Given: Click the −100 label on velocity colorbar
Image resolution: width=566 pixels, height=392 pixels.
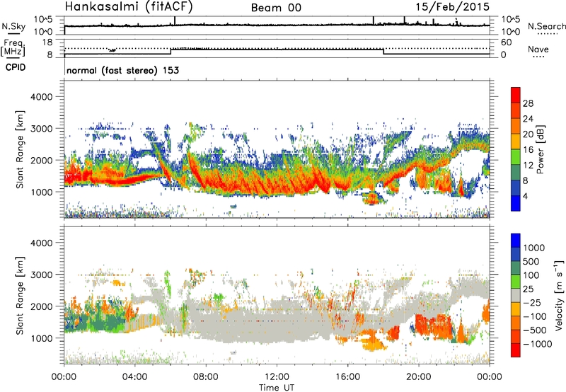Looking at the screenshot, I should [533, 316].
